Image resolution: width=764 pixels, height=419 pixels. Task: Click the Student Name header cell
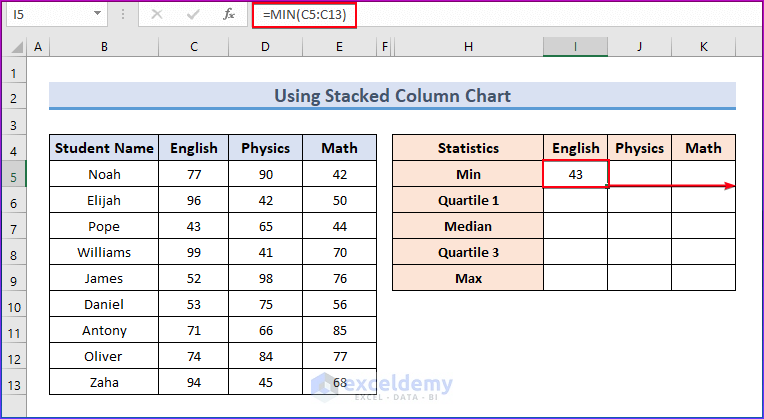(104, 148)
